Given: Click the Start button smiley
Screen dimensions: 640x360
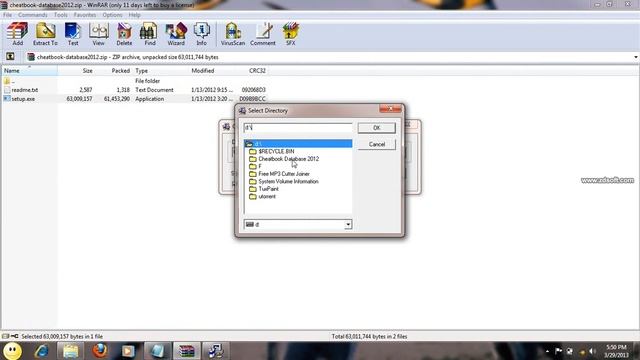Looking at the screenshot, I should point(13,351).
